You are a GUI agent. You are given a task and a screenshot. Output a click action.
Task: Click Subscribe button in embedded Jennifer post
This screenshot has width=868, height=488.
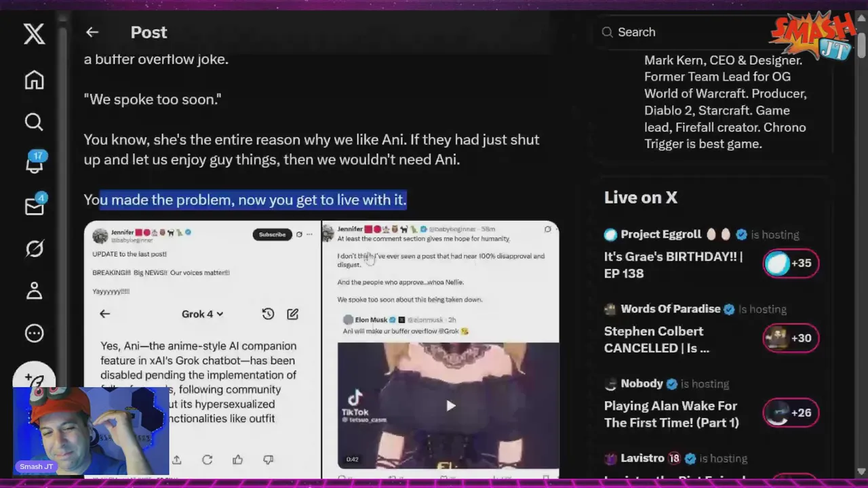point(272,235)
